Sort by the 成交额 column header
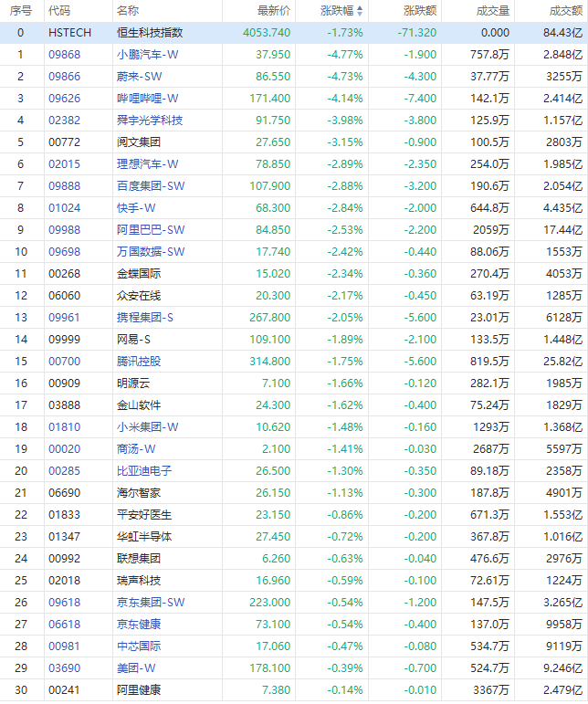Image resolution: width=588 pixels, height=704 pixels. coord(565,11)
